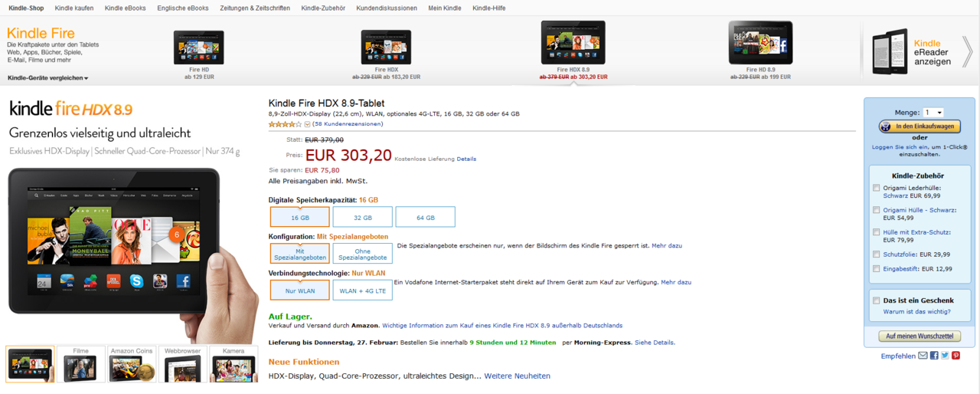Check Origami Hülle - Schwarz box
The width and height of the screenshot is (980, 394).
pos(877,210)
